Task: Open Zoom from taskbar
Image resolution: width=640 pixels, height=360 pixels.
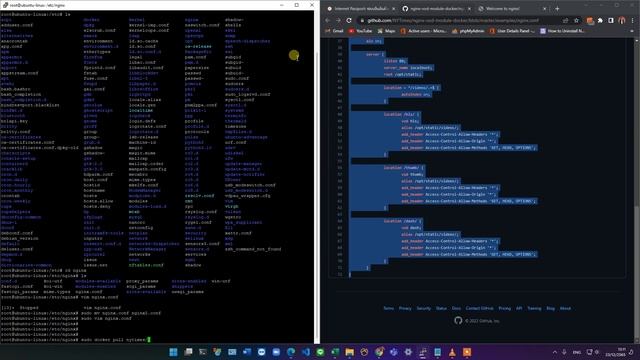Action: click(276, 352)
